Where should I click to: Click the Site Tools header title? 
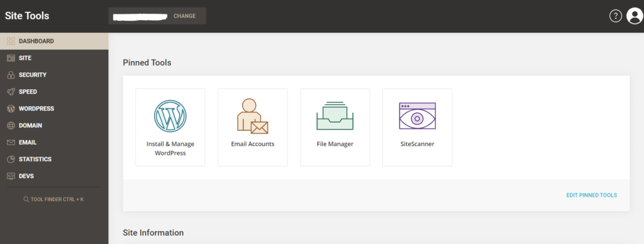point(27,16)
